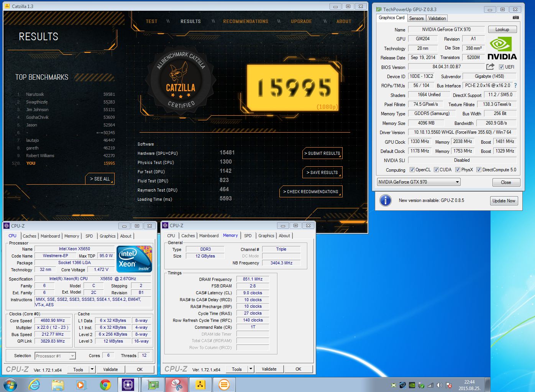This screenshot has height=392, width=535.
Task: Select Mainboard tab in left CPU-Z window
Action: click(x=50, y=236)
